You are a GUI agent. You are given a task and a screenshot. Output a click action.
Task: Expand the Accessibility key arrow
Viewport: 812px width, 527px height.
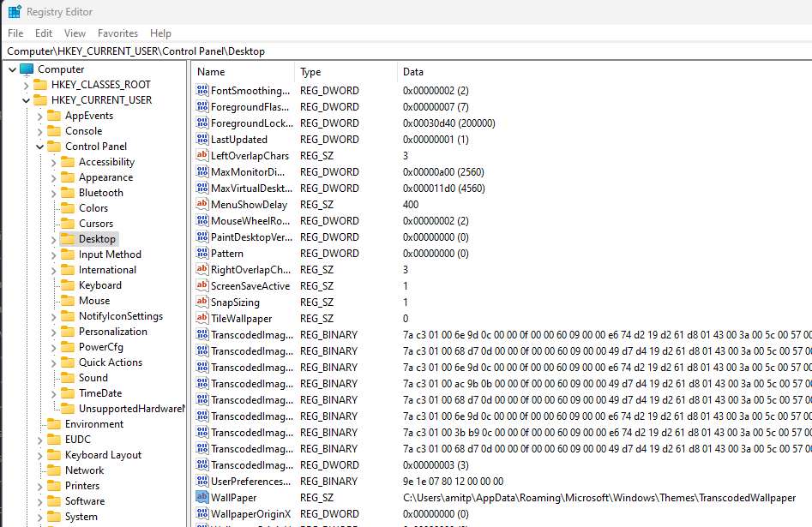(53, 162)
